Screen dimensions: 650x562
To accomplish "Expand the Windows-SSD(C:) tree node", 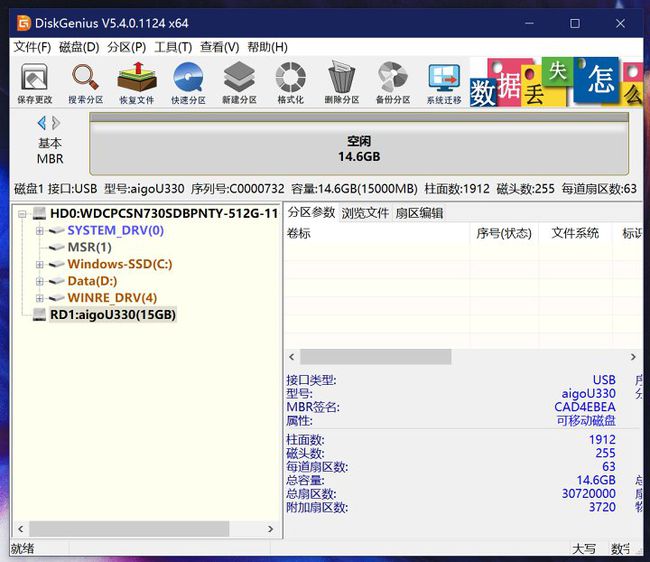I will tap(39, 264).
